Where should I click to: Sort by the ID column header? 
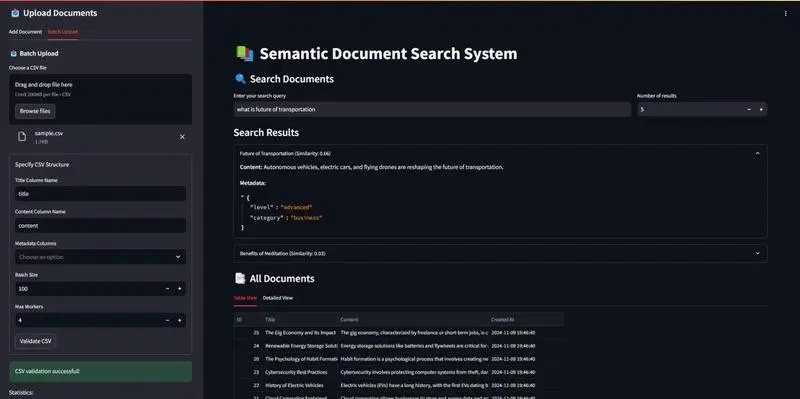click(248, 319)
